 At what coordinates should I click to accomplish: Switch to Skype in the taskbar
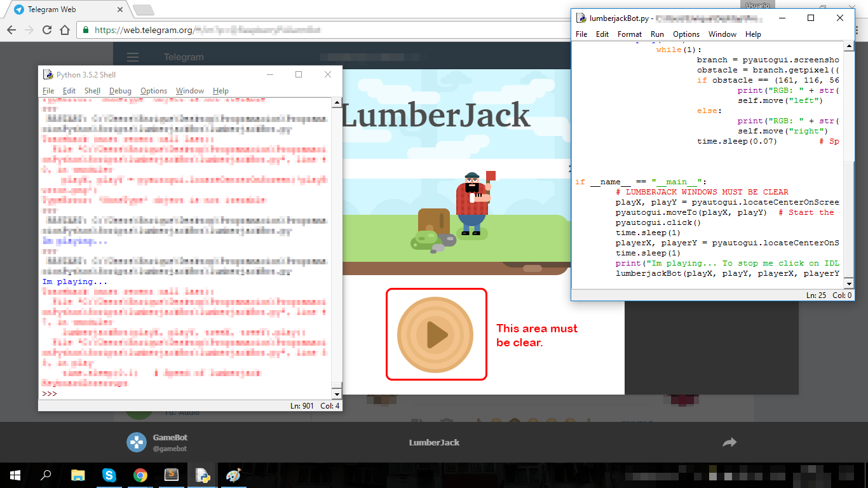click(x=109, y=475)
